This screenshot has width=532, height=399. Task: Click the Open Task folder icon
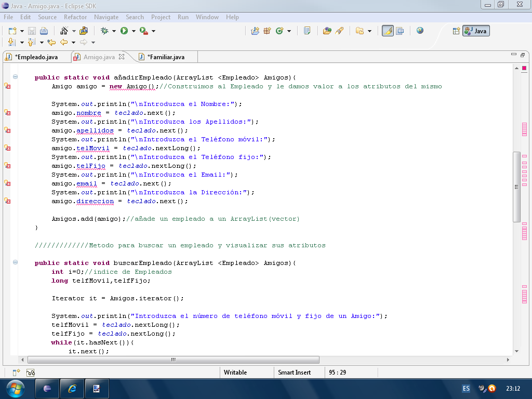click(x=327, y=31)
